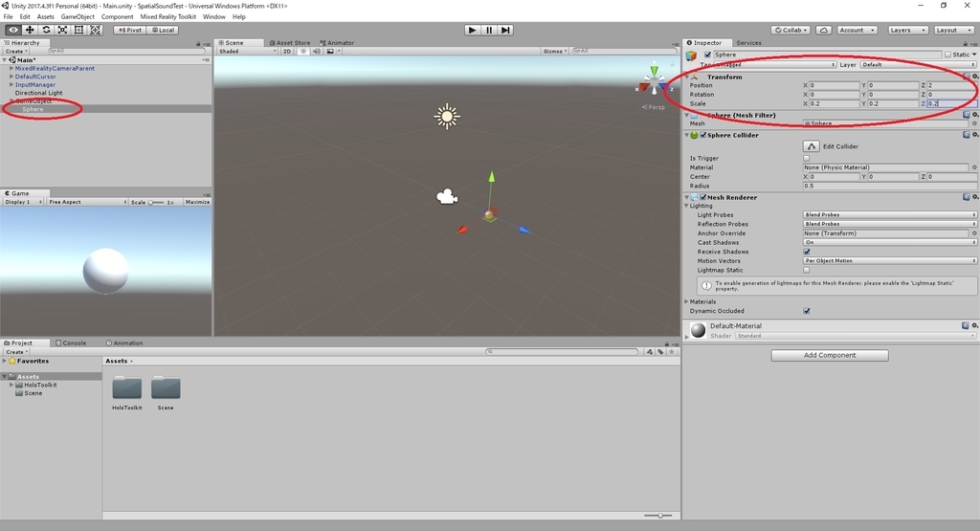
Task: Open the Mixed Reality Toolkit menu
Action: (167, 17)
